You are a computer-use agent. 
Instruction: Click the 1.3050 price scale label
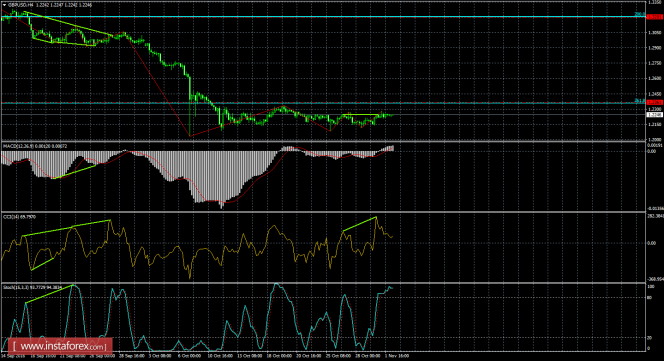pyautogui.click(x=654, y=32)
